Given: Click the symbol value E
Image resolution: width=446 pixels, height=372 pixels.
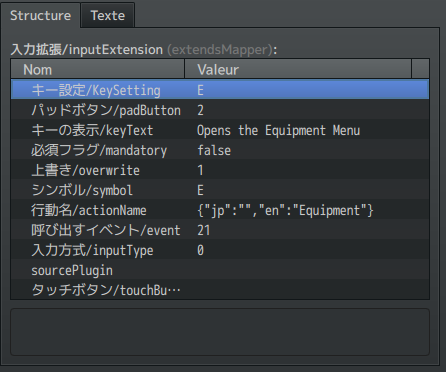Looking at the screenshot, I should point(200,190).
